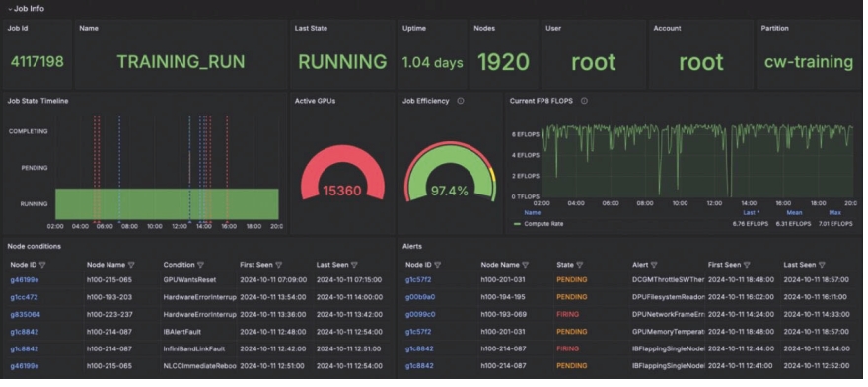Open node g1c8842 in IBAlertFault row
This screenshot has width=868, height=387.
[25, 332]
